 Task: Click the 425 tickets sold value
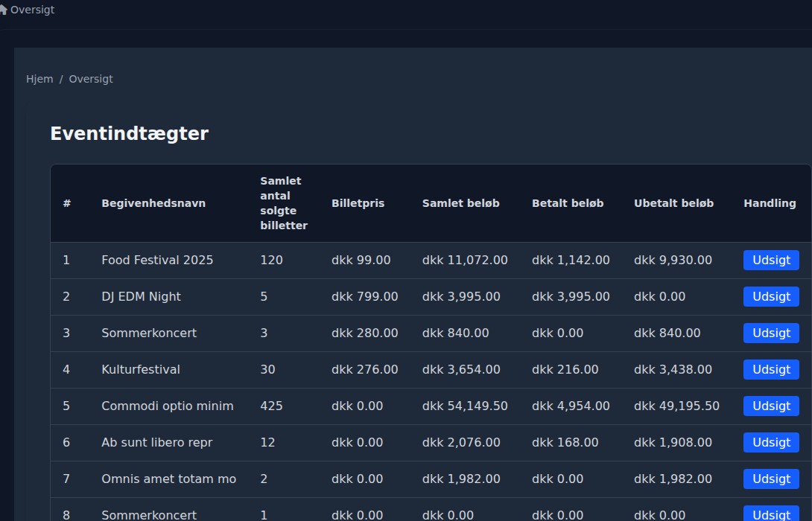(x=271, y=406)
